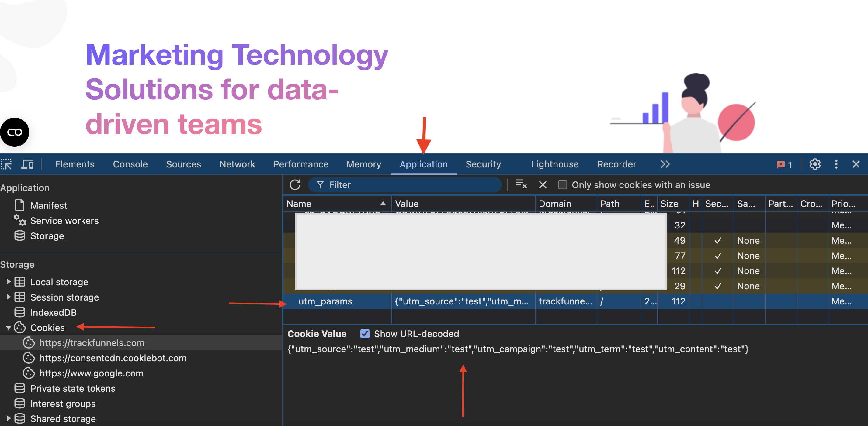Enable Only show cookies with an issue

(x=562, y=184)
